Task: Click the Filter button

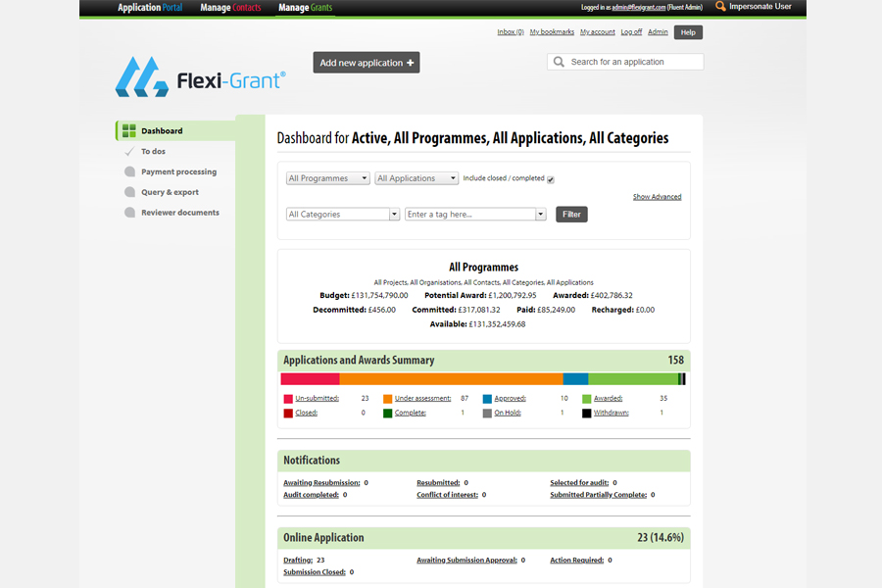Action: [x=571, y=215]
